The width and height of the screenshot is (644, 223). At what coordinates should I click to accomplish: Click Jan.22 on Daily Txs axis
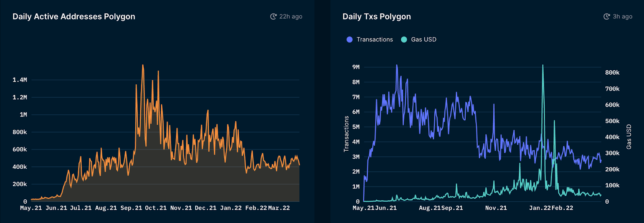pos(540,208)
